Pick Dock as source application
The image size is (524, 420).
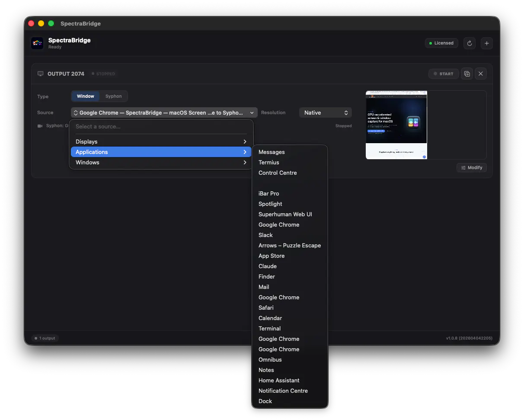[290, 401]
